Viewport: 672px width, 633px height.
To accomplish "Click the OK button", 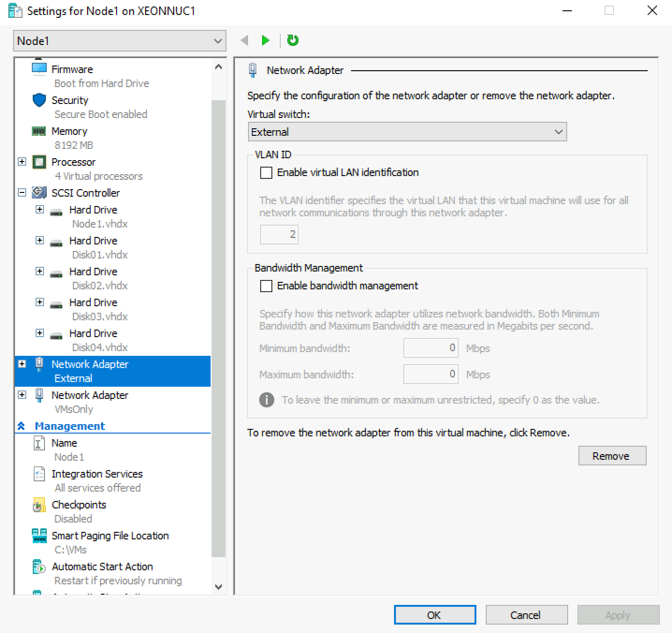I will click(435, 615).
